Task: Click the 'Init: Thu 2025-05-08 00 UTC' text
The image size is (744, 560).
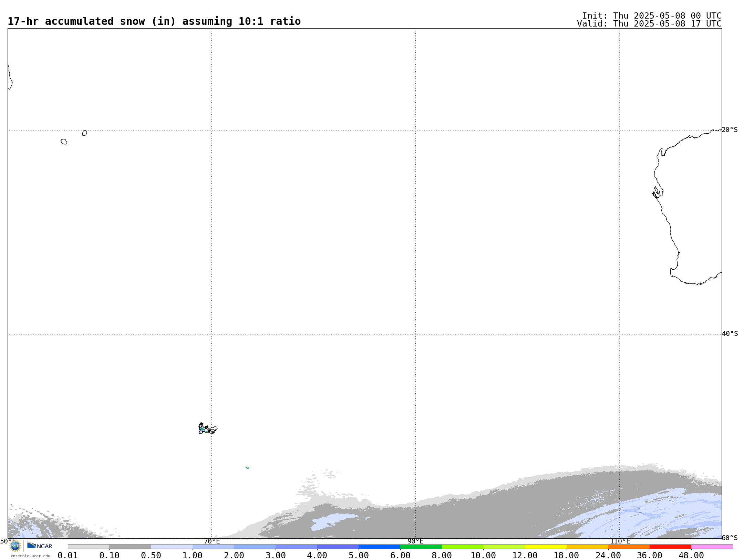Action: pyautogui.click(x=652, y=16)
